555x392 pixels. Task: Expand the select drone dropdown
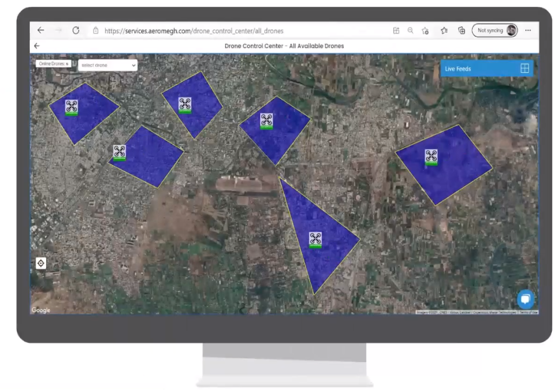(x=107, y=65)
